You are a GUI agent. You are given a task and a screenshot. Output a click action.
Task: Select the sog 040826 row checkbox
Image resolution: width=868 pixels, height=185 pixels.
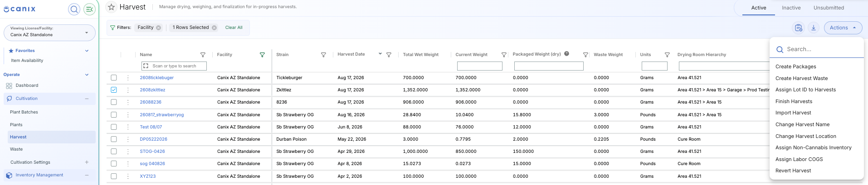click(114, 164)
